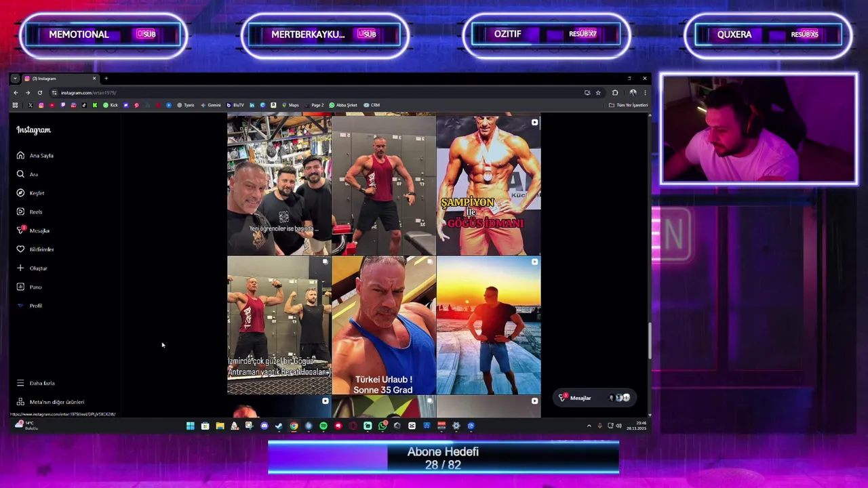Screen dimensions: 868x488
Task: Open ŞAMPİYON ile GÖĞÜS İDMANI reel
Action: pos(488,184)
